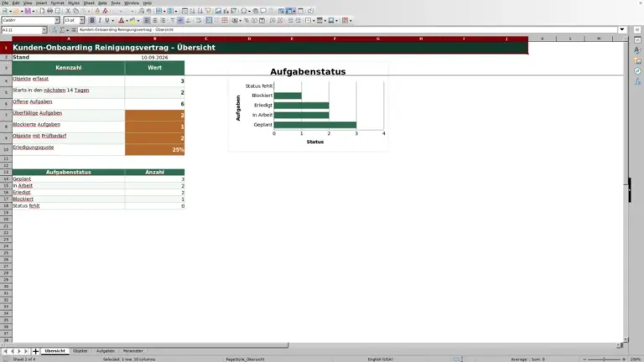644x362 pixels.
Task: Open the Font Size dropdown
Action: point(81,20)
